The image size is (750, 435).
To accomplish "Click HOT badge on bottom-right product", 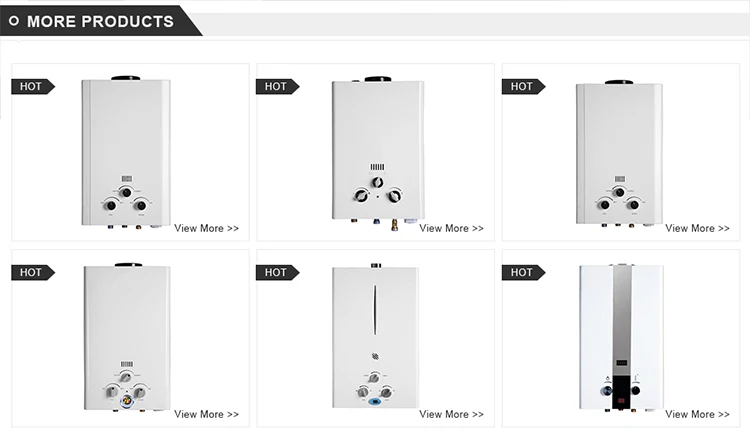I will (522, 272).
